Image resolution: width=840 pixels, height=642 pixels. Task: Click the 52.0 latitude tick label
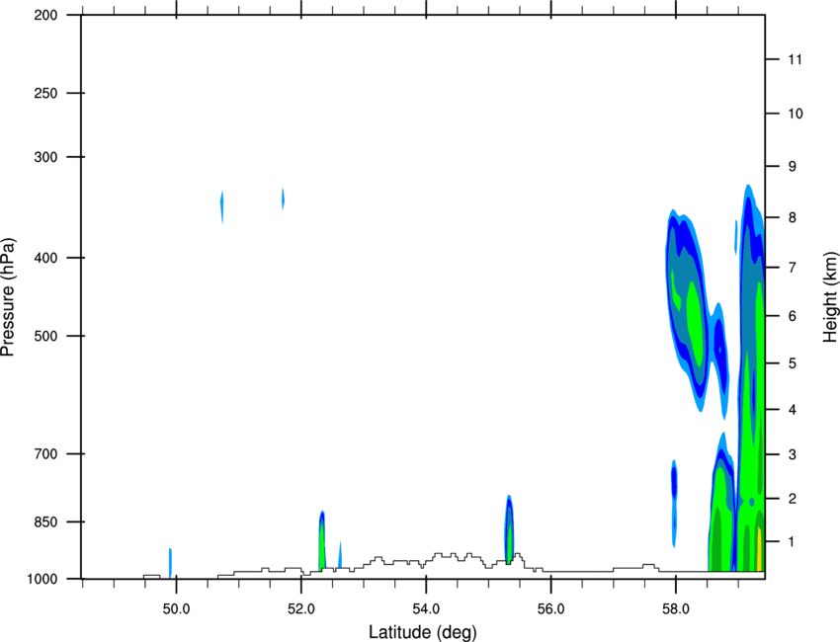301,609
